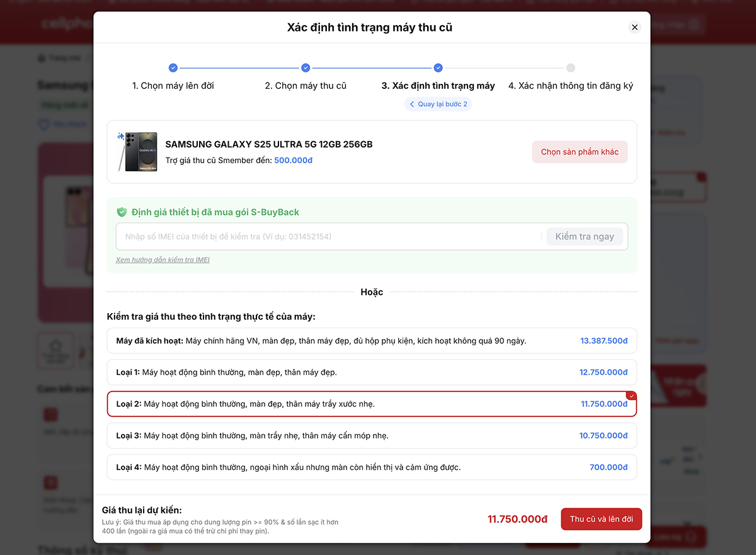Click the step 1 progress circle

pos(173,68)
